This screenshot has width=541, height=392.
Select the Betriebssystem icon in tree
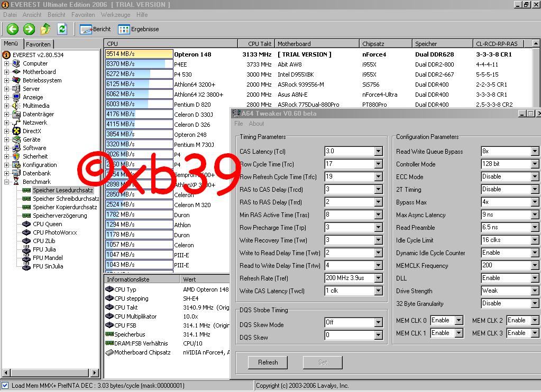pos(16,80)
